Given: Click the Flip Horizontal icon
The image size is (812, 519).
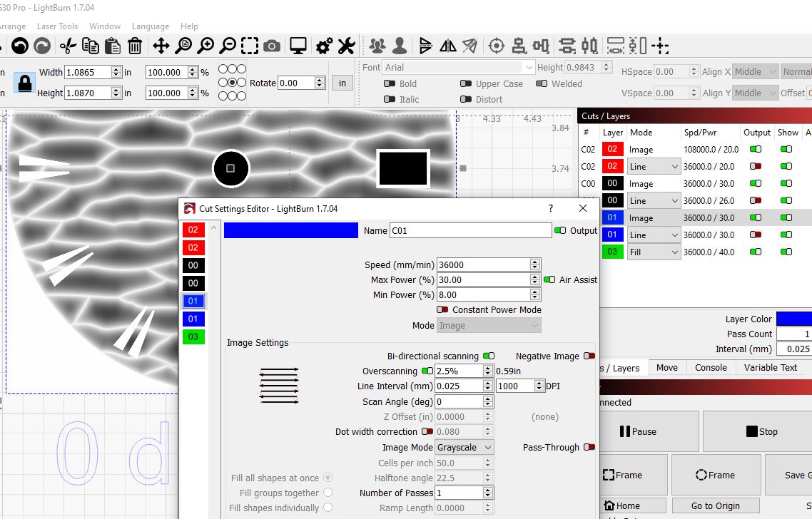Looking at the screenshot, I should 425,46.
